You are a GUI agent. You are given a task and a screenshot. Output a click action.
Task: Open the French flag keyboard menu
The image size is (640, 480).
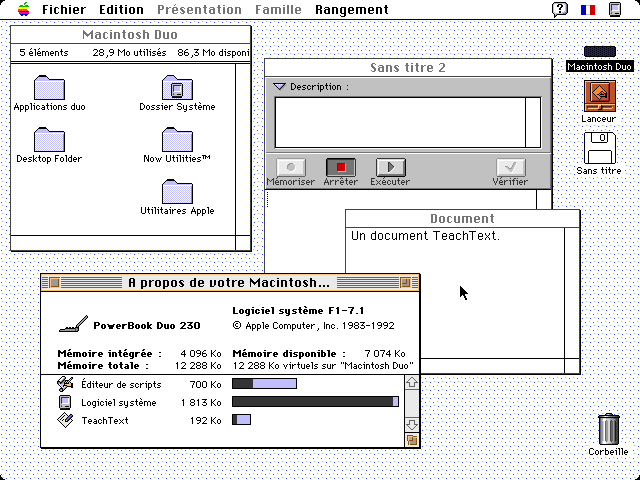tap(588, 9)
